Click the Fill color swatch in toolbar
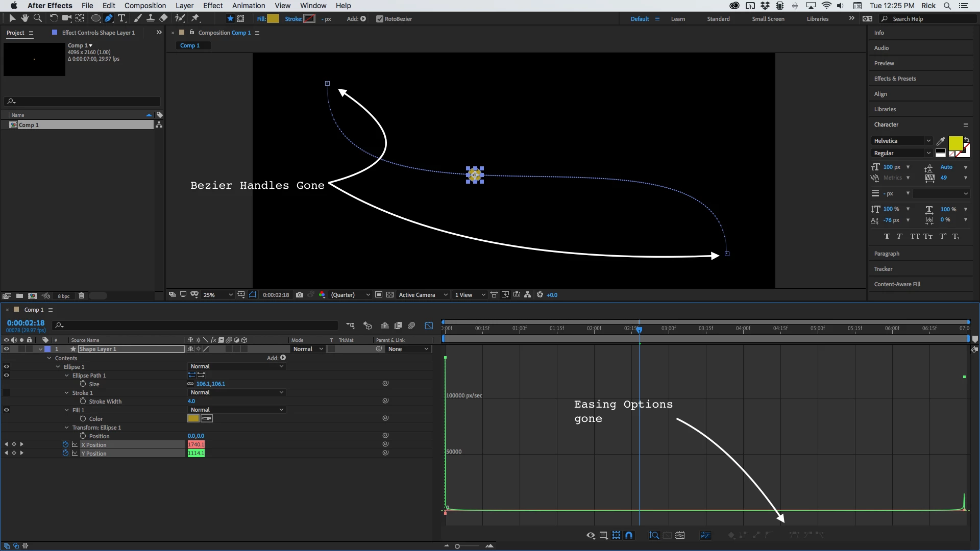This screenshot has height=551, width=980. tap(273, 19)
